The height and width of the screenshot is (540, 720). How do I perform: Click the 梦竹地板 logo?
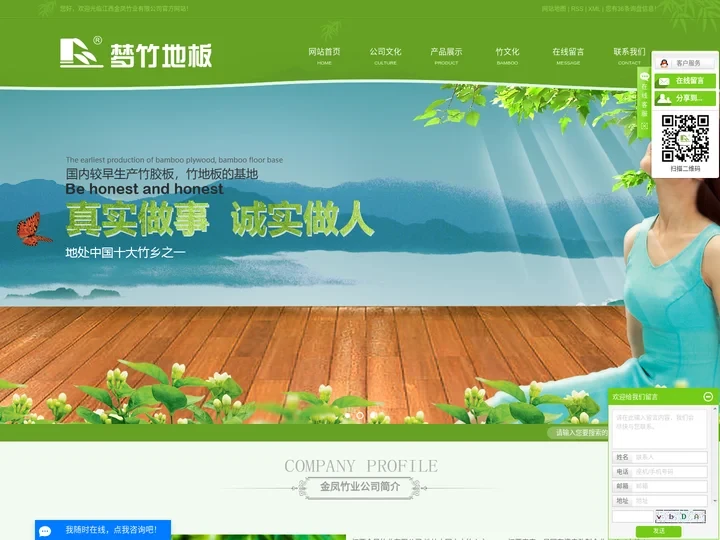pyautogui.click(x=136, y=53)
